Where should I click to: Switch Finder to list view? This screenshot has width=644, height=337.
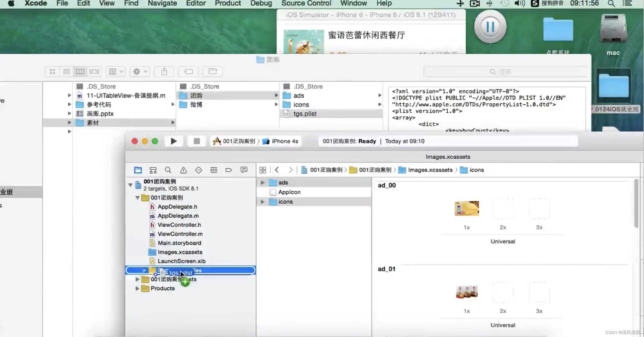[66, 72]
